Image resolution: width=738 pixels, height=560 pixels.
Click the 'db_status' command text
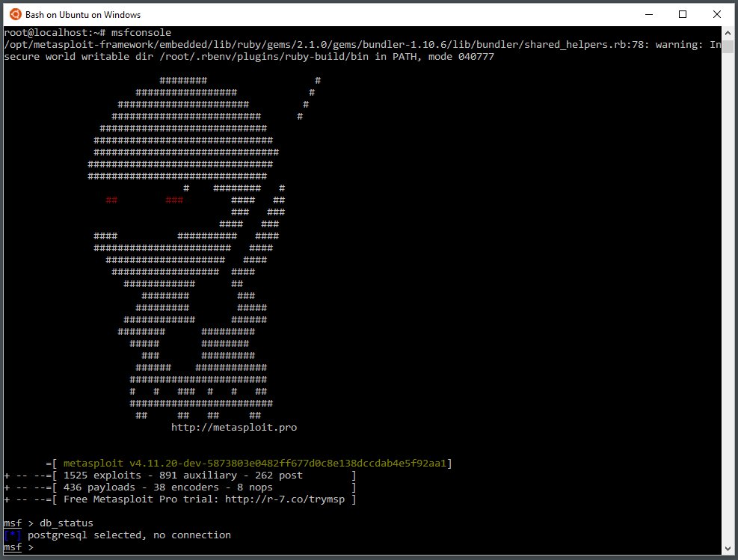pos(67,523)
